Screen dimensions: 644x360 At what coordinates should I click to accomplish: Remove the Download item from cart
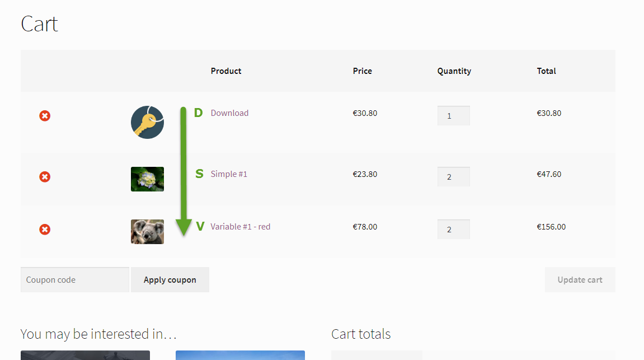[x=45, y=116]
